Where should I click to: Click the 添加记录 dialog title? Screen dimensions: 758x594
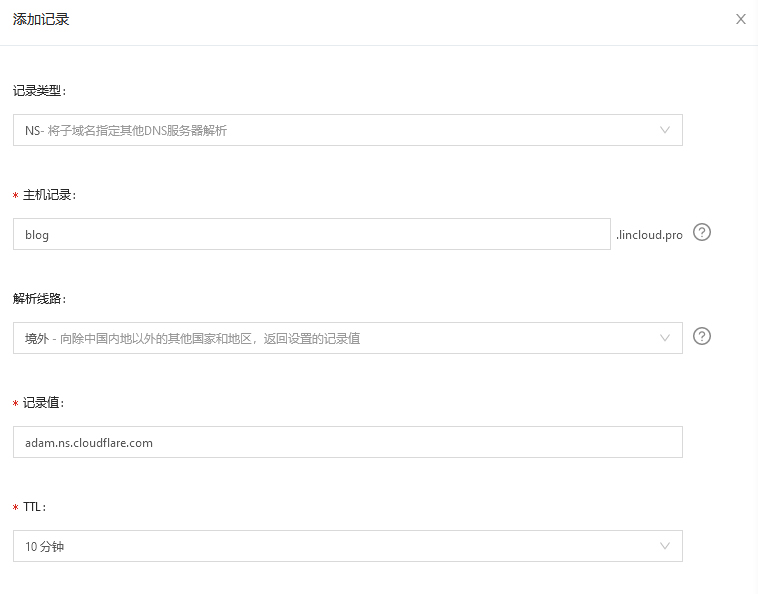click(x=41, y=19)
